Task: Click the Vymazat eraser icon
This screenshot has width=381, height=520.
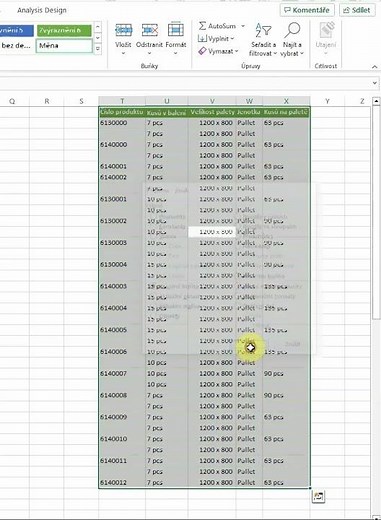Action: point(202,51)
